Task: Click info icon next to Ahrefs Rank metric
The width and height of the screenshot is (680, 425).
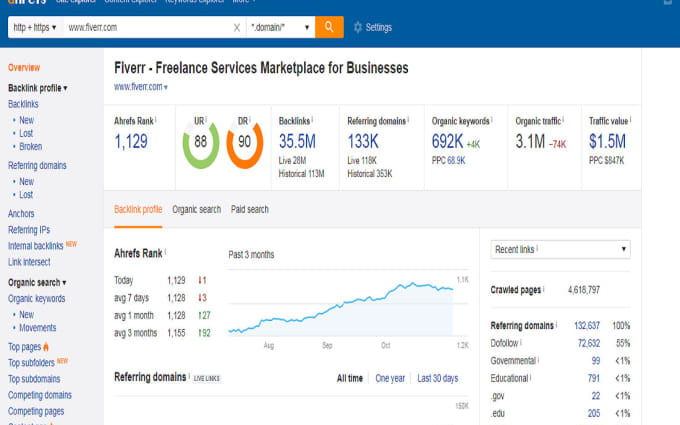Action: click(x=156, y=119)
